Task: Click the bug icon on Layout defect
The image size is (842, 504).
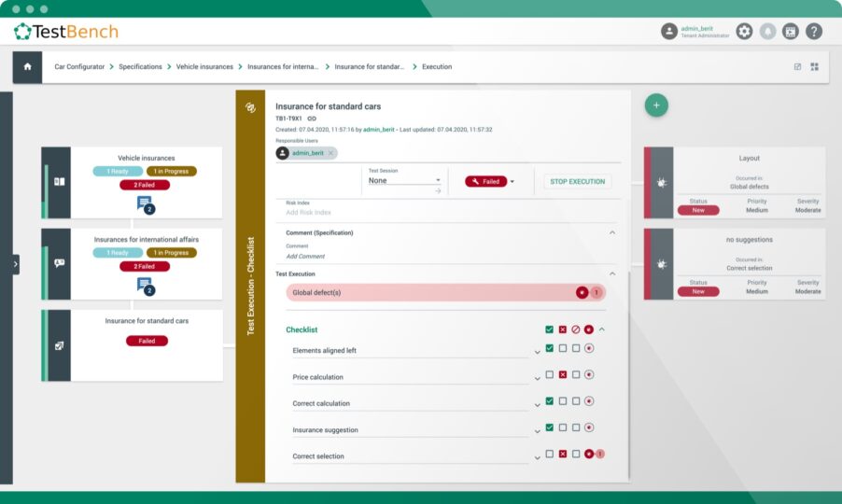Action: (x=659, y=185)
